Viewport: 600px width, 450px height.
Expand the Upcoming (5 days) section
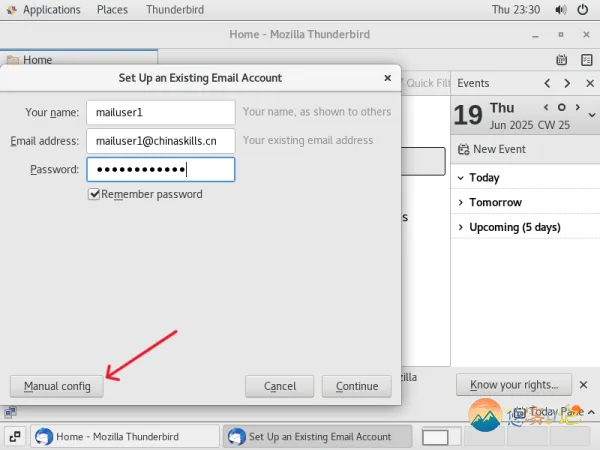coord(459,228)
